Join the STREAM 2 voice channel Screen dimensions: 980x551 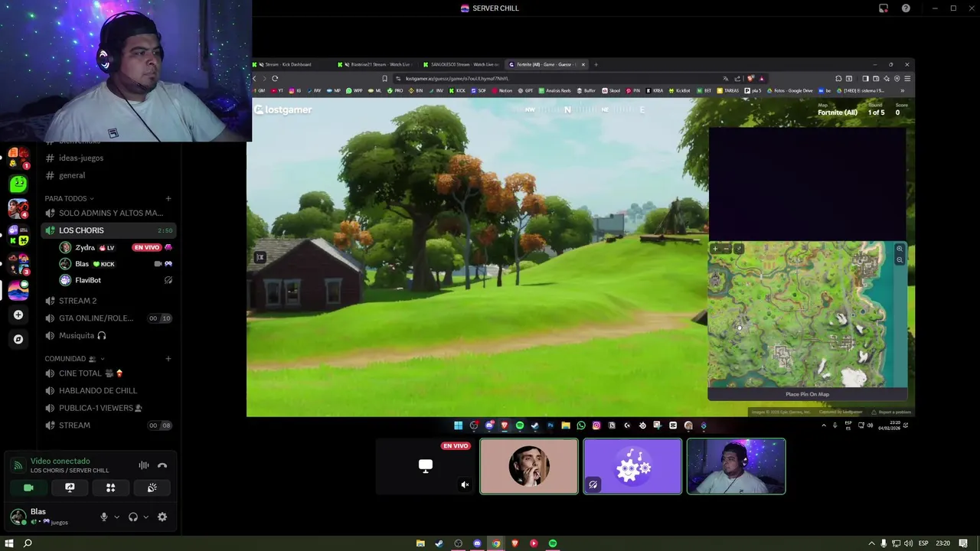pyautogui.click(x=109, y=301)
